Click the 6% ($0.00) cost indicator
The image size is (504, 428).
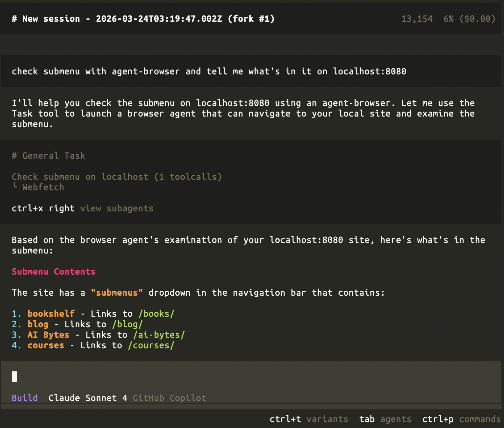(469, 18)
